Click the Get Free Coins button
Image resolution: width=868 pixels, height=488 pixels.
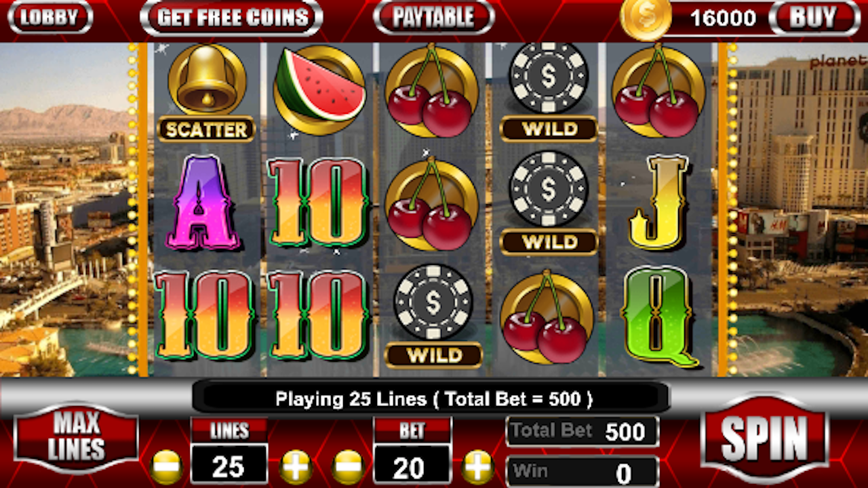pos(231,18)
